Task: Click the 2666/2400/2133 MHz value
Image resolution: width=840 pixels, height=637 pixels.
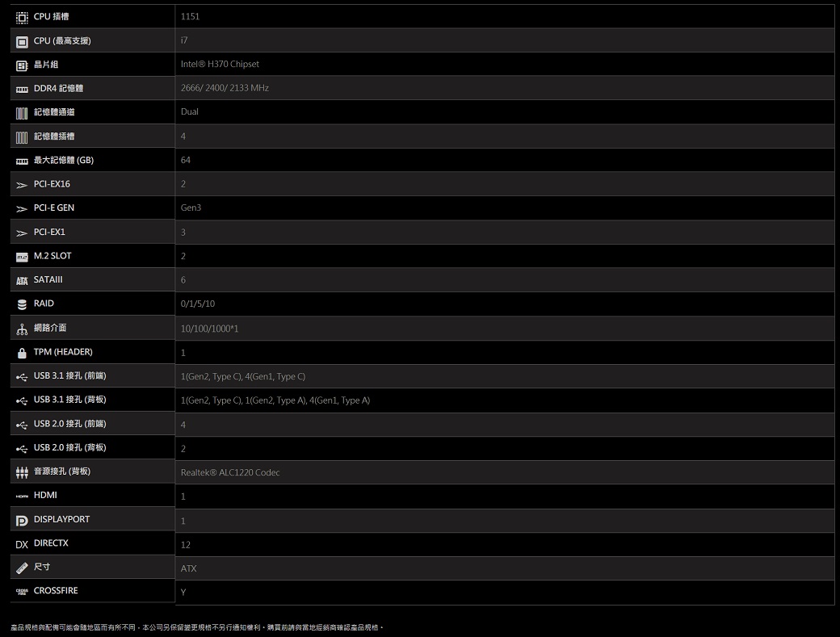Action: [225, 88]
